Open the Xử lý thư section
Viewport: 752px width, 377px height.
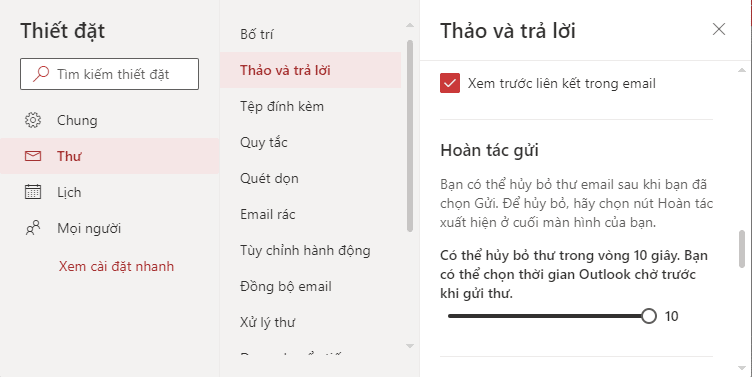(310, 322)
